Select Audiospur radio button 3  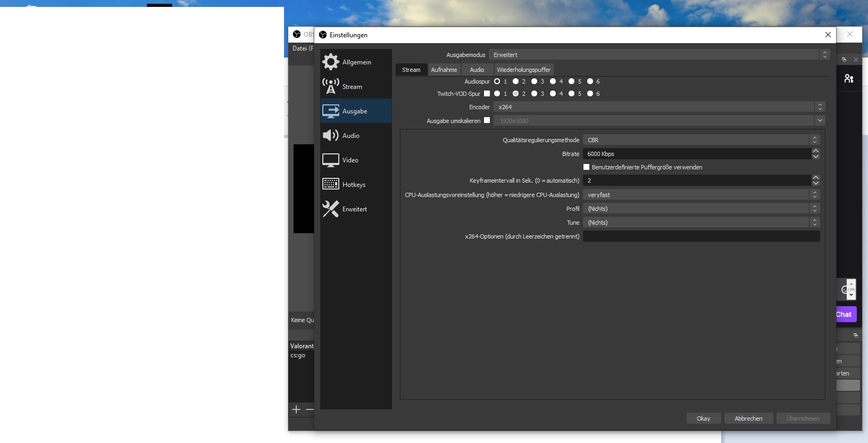click(534, 81)
